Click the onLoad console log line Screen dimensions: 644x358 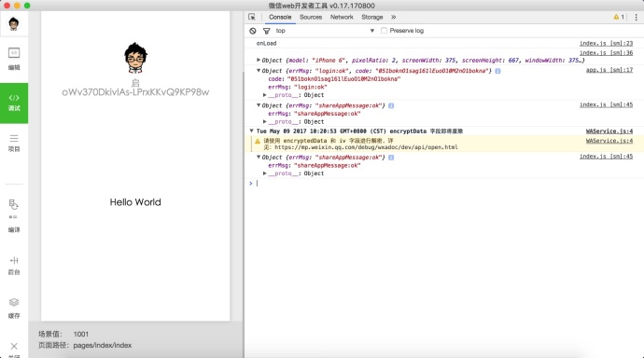(266, 43)
